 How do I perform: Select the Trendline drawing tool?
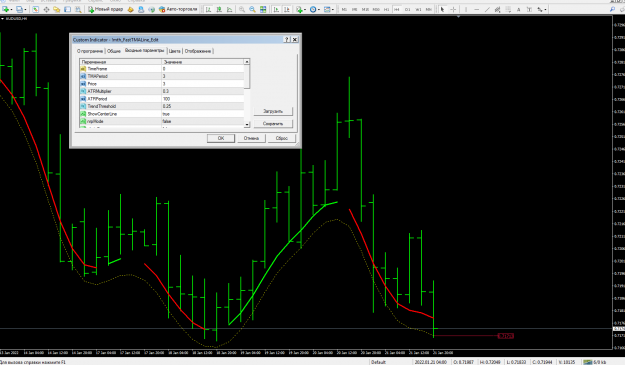click(487, 9)
